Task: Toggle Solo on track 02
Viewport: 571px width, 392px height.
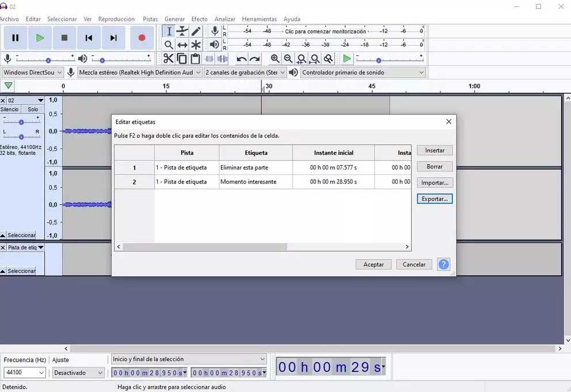Action: 33,109
